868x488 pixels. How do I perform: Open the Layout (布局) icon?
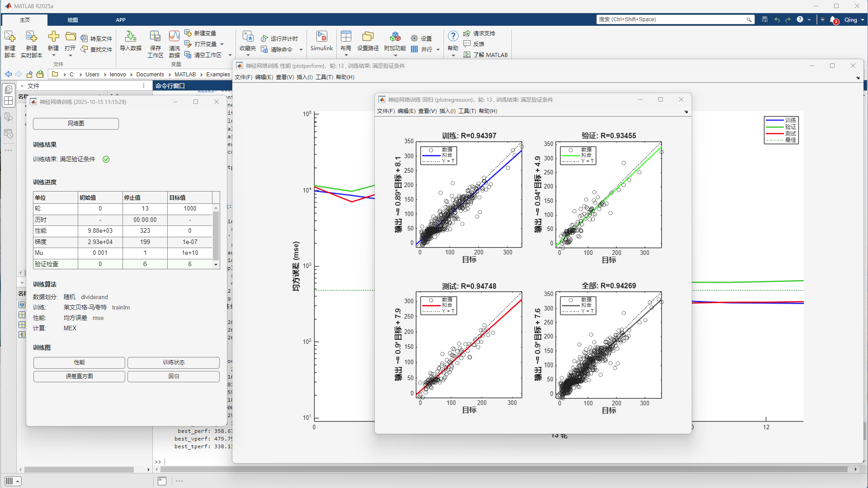346,37
